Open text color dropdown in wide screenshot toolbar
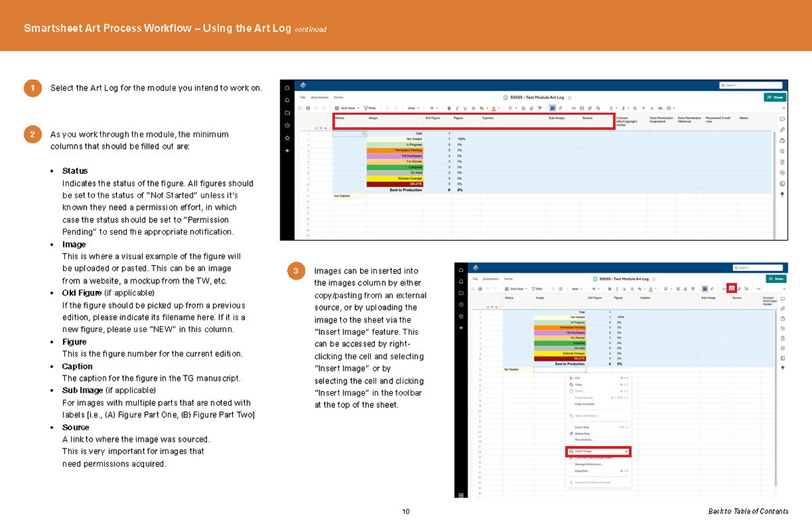This screenshot has width=812, height=525. pyautogui.click(x=496, y=108)
